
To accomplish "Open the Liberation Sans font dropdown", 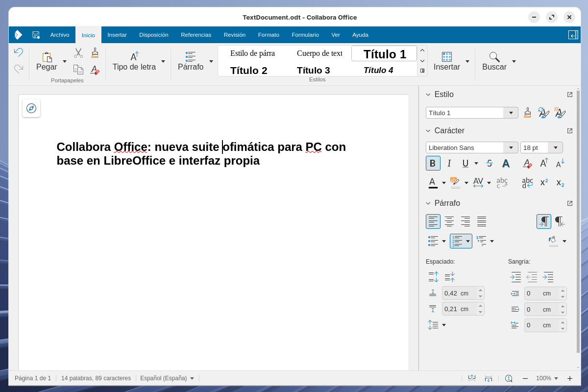I will 511,147.
